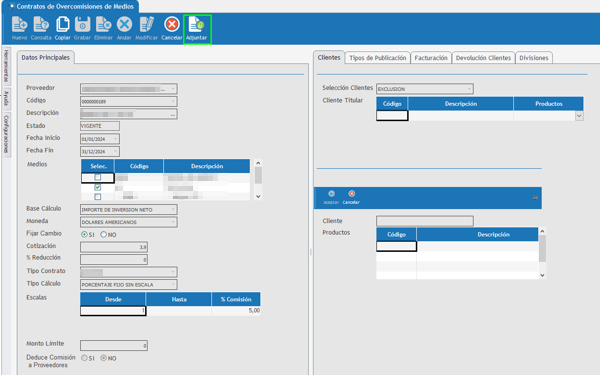Screen dimensions: 600x375
Task: Select NO for Deduce Comisión a Proveedores
Action: click(103, 358)
